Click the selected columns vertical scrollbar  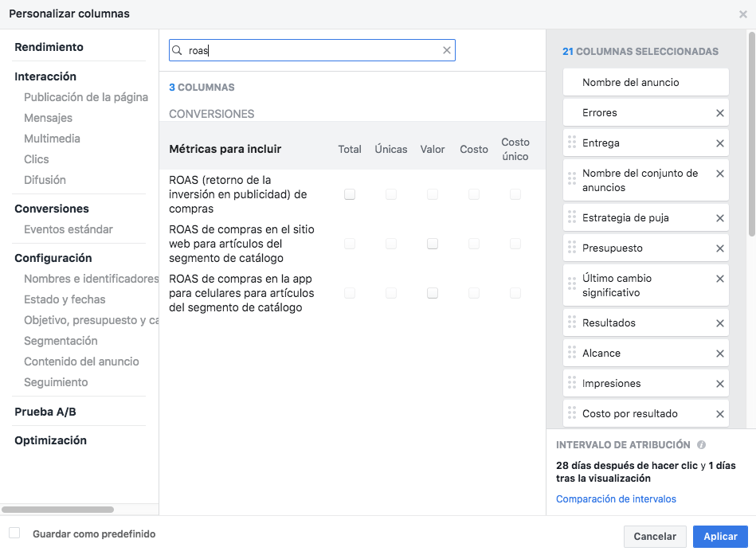(751, 135)
